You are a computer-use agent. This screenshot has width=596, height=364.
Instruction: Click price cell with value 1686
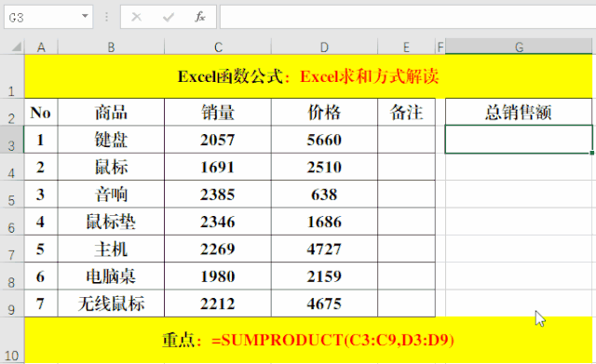324,222
